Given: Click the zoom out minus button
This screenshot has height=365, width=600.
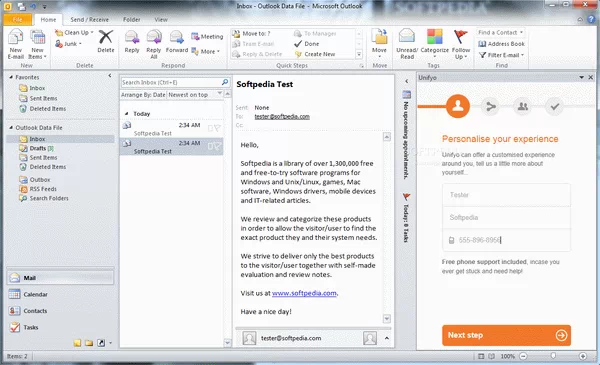Looking at the screenshot, I should (523, 356).
